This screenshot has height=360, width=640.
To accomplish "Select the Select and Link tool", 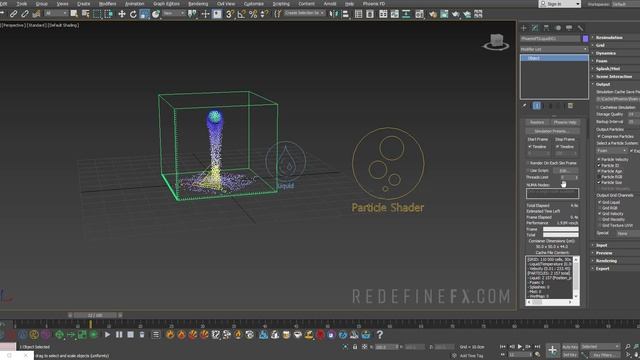I will coord(13,14).
